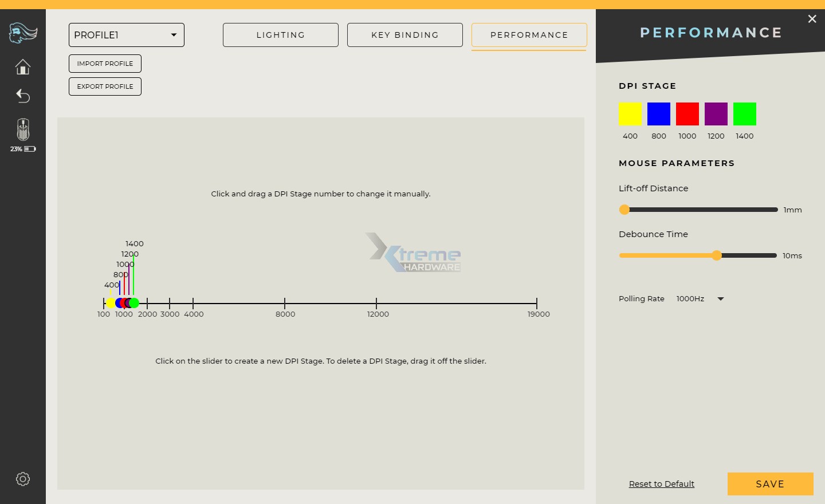The height and width of the screenshot is (504, 825).
Task: Click the Debounce Time slider handle
Action: pyautogui.click(x=717, y=255)
